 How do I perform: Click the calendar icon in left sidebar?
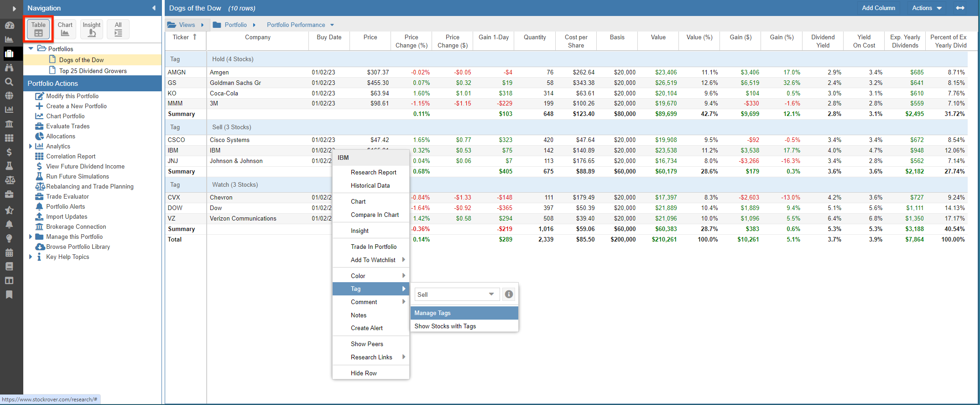pos(9,252)
